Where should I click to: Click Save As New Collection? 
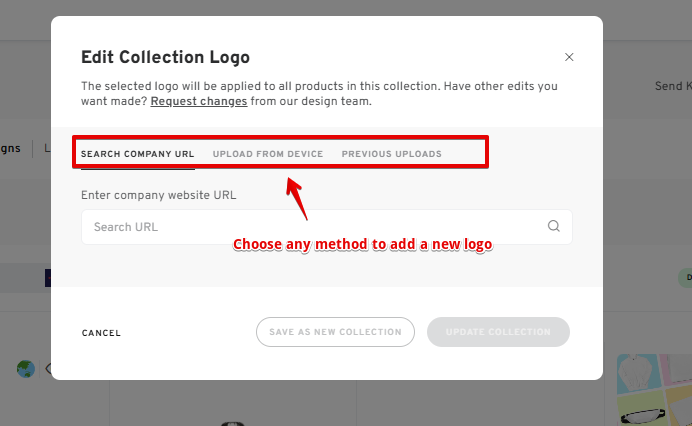point(335,332)
